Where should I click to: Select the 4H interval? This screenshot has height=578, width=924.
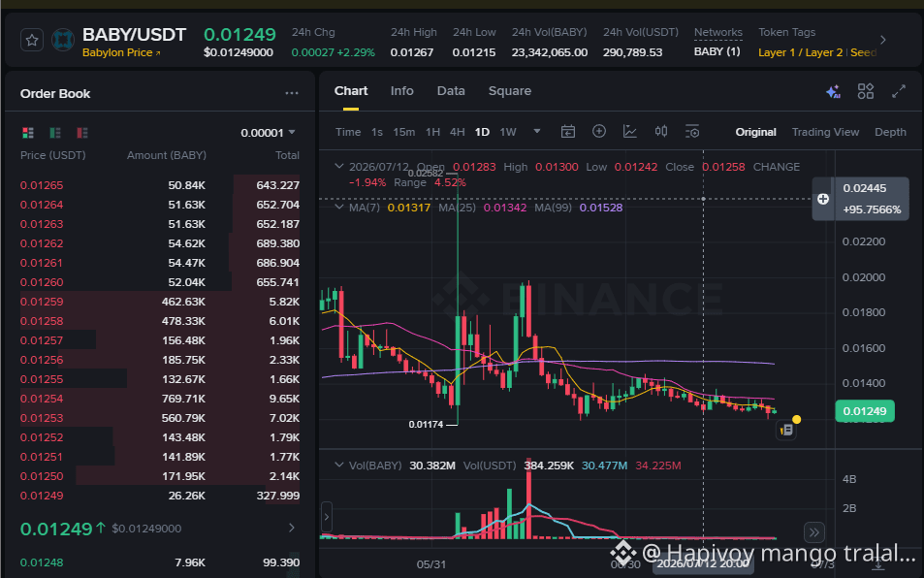point(458,132)
